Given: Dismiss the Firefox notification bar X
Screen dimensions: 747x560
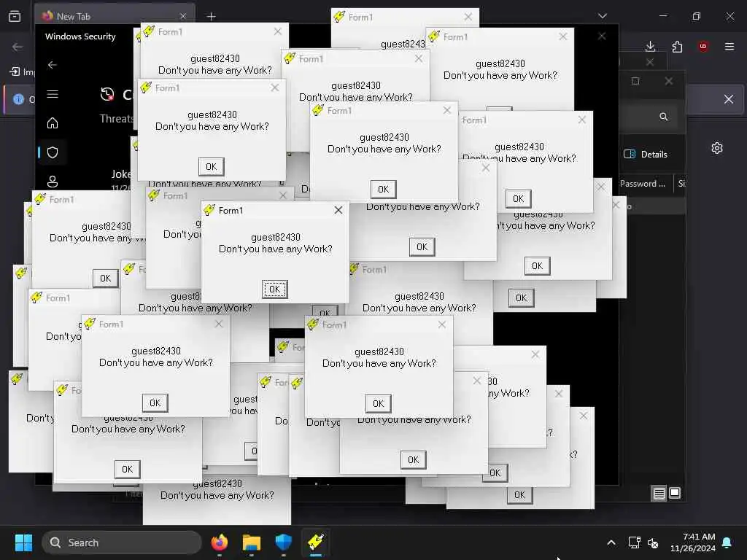Looking at the screenshot, I should tap(729, 99).
